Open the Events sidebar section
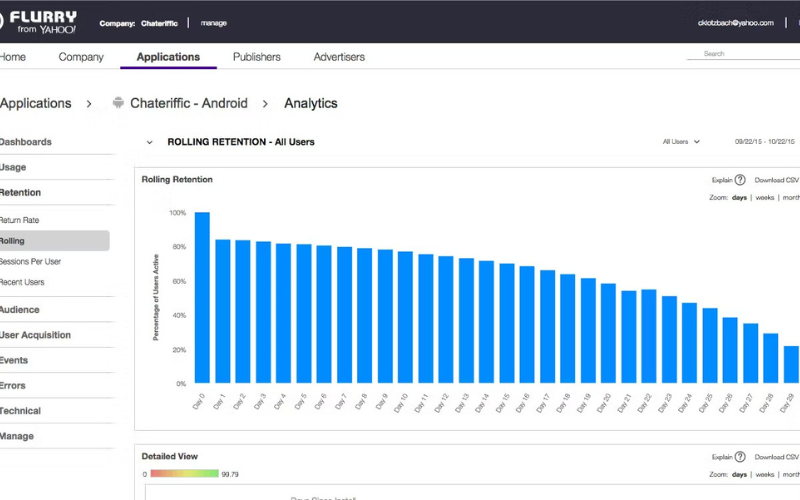Image resolution: width=800 pixels, height=500 pixels. pyautogui.click(x=14, y=360)
